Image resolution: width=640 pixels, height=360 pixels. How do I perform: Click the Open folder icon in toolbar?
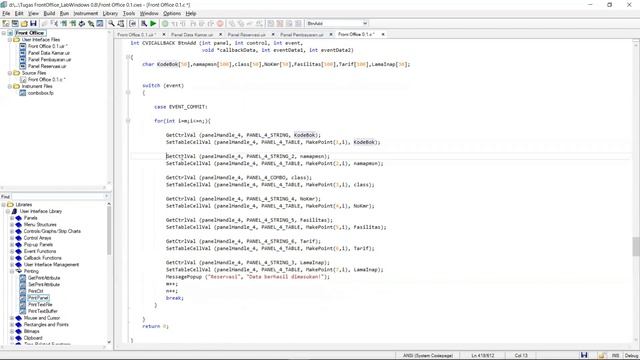(24, 24)
